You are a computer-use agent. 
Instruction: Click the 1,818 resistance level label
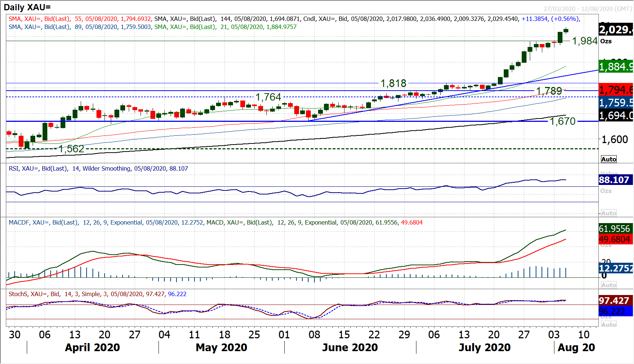pos(393,84)
